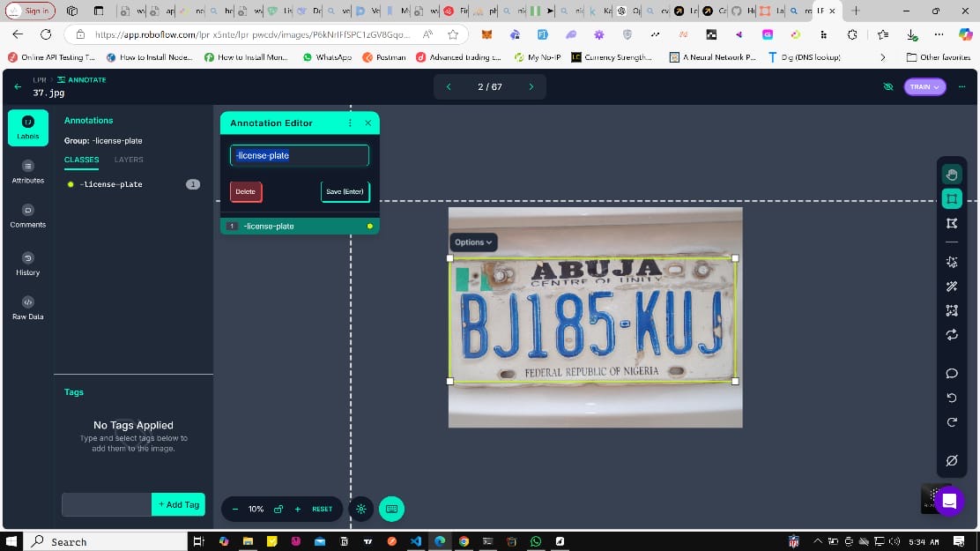Screen dimensions: 980x551
Task: Select the polygon annotation tool
Action: (952, 223)
